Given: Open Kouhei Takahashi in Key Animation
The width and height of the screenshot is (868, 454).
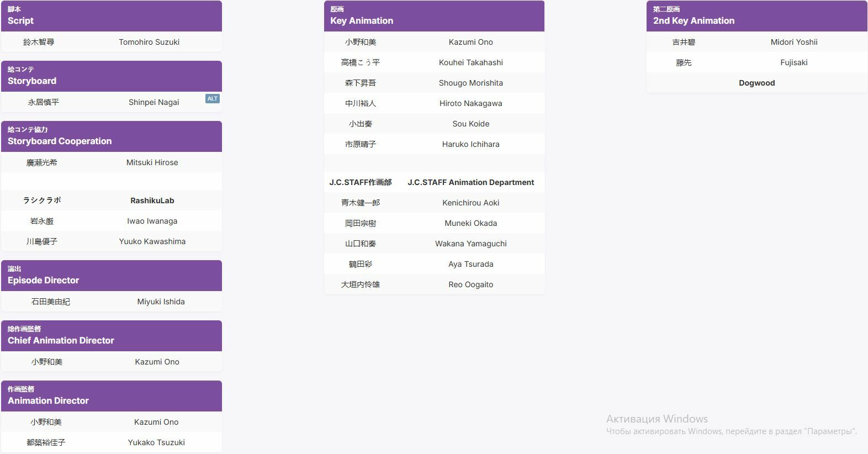Looking at the screenshot, I should click(x=470, y=62).
